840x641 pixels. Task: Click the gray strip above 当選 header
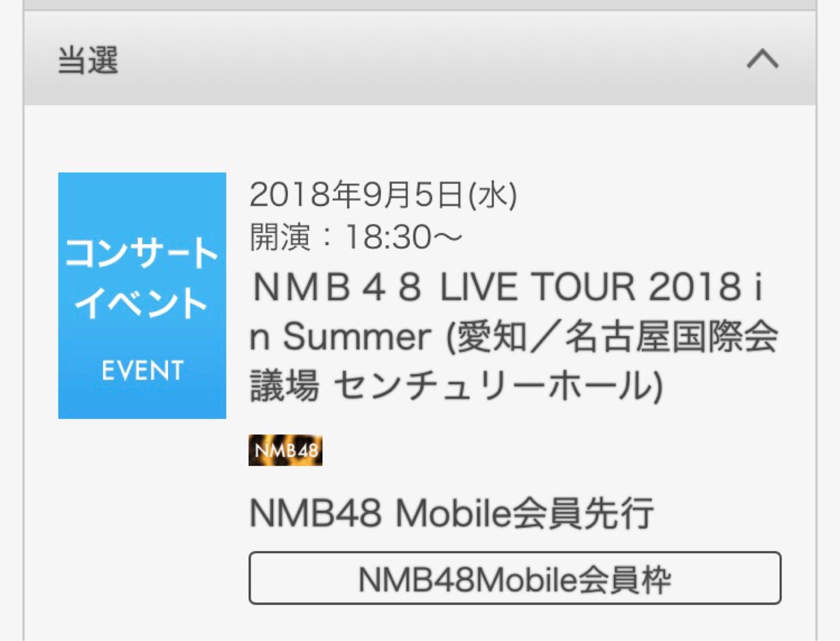click(420, 4)
